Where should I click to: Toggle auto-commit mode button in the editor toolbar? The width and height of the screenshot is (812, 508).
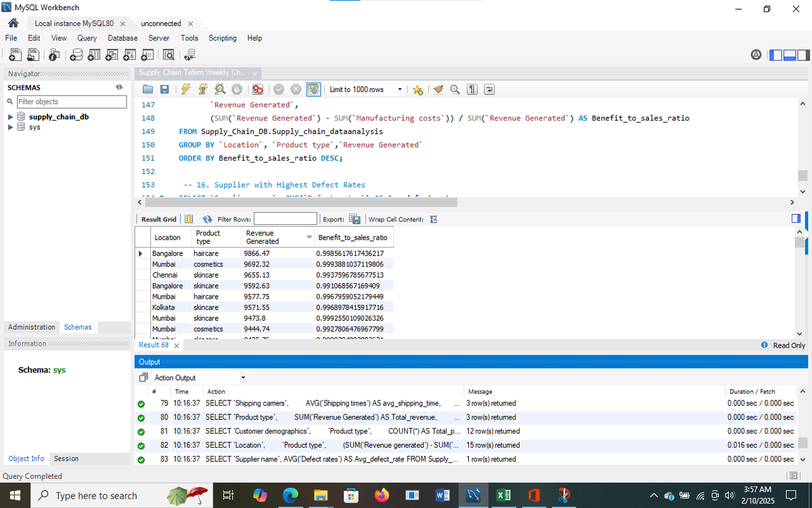(x=313, y=89)
